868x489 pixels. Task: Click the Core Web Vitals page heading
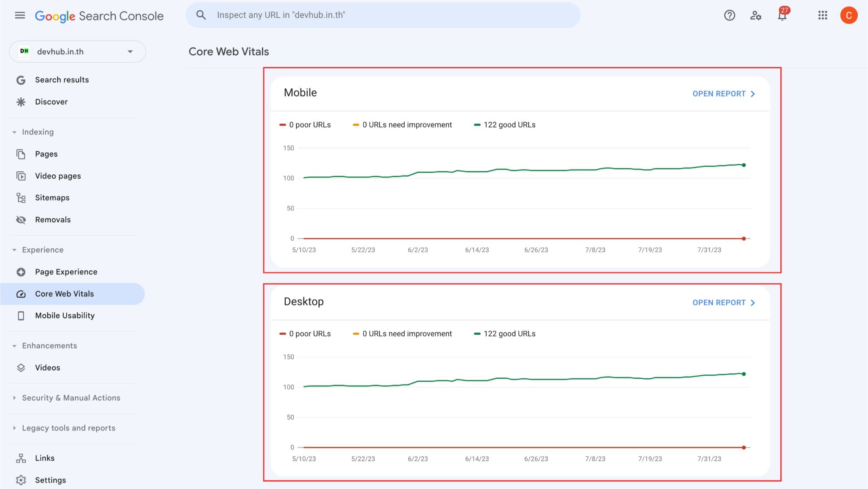229,52
